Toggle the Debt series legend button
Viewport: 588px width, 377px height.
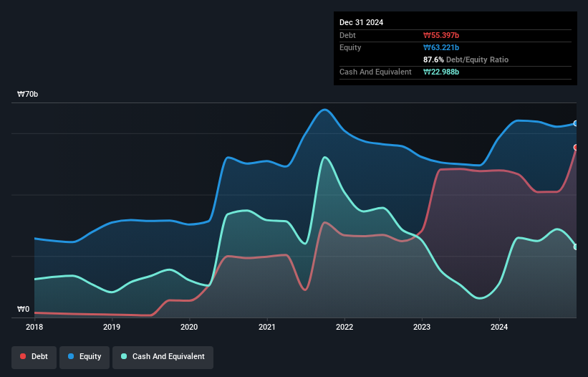[x=34, y=357]
